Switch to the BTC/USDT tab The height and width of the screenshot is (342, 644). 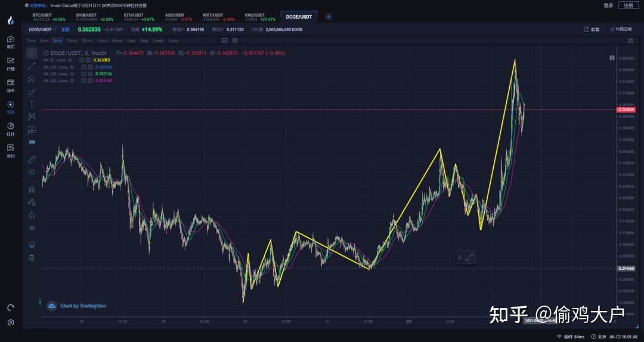click(x=49, y=17)
